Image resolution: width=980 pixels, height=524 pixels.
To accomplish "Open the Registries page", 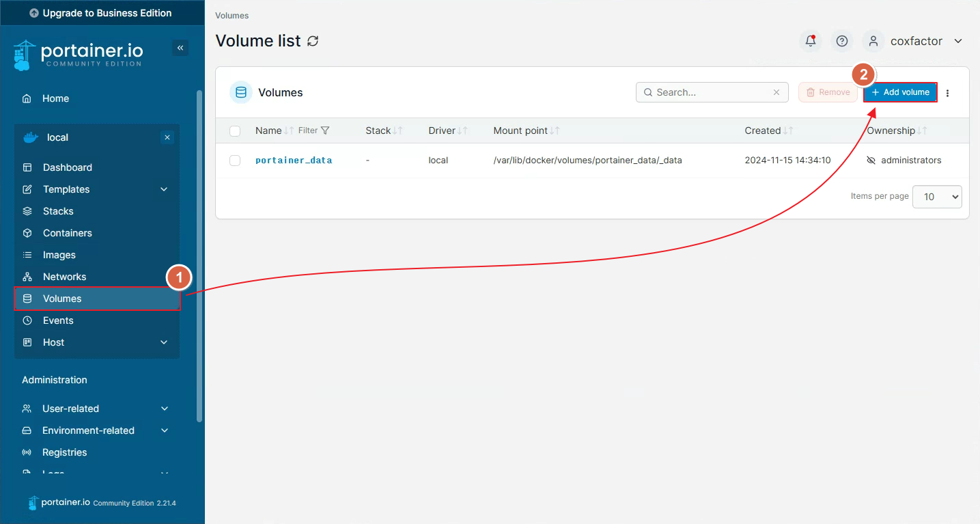I will pos(96,452).
